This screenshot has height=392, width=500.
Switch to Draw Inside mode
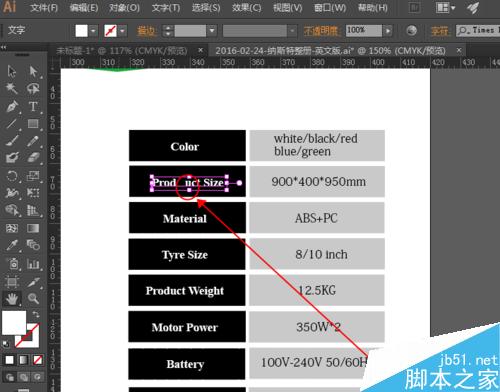point(37,377)
